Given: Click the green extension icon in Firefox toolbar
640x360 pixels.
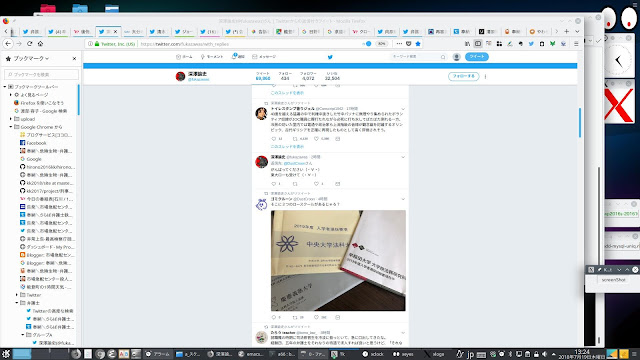Looking at the screenshot, I should point(552,44).
